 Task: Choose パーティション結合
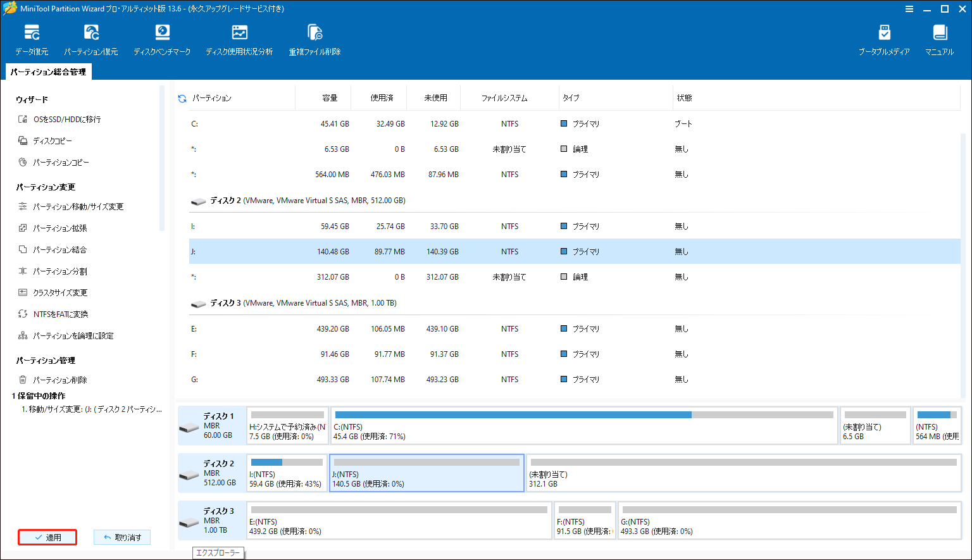(53, 249)
